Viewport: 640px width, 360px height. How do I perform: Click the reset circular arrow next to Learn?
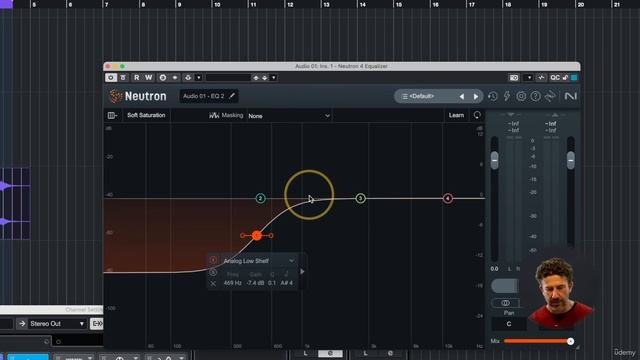[477, 116]
